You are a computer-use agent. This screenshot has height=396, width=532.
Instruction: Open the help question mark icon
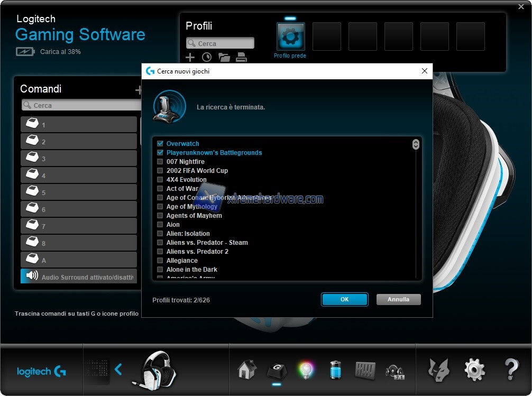click(x=511, y=369)
